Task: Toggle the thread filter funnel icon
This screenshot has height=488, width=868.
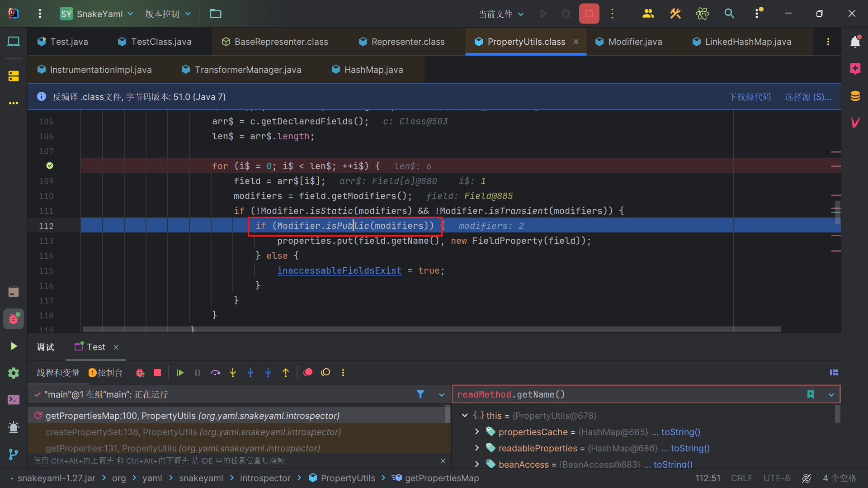Action: click(420, 394)
